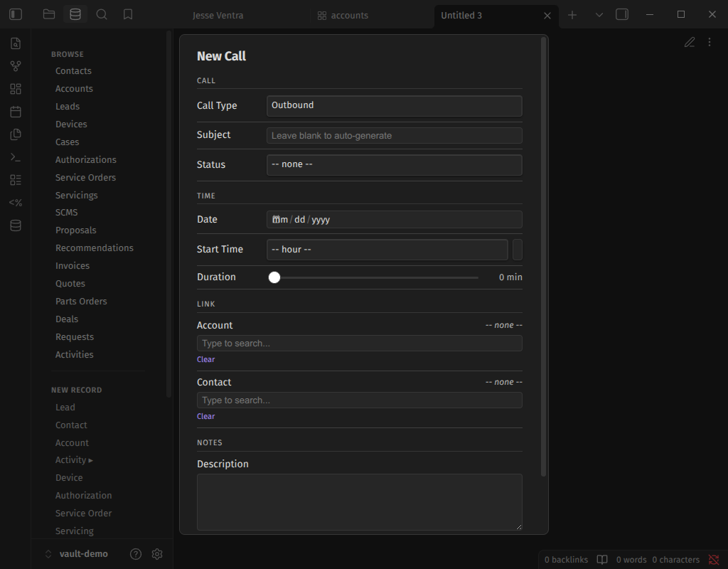Create new canvas ribbon icon
This screenshot has height=569, width=728.
coord(16,89)
